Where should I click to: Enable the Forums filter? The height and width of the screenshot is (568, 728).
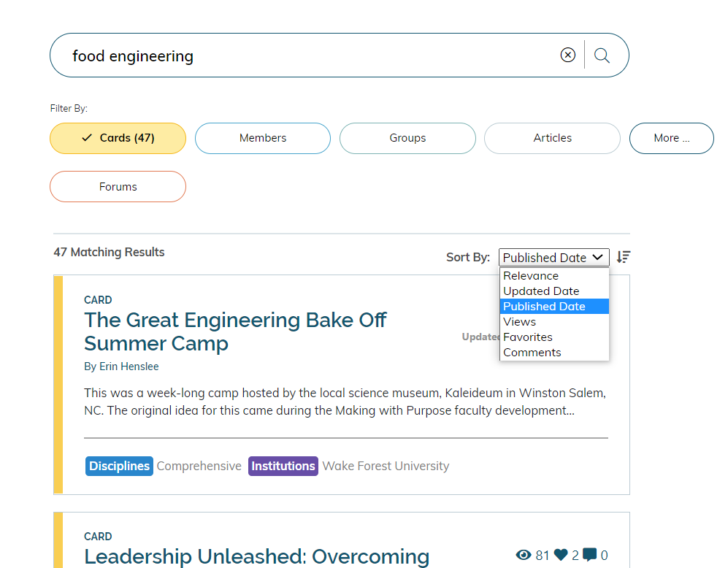coord(118,187)
